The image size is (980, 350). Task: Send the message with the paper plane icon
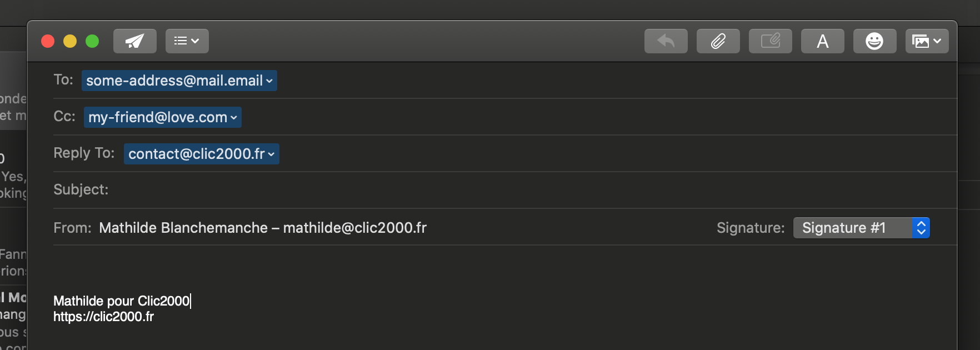(134, 41)
